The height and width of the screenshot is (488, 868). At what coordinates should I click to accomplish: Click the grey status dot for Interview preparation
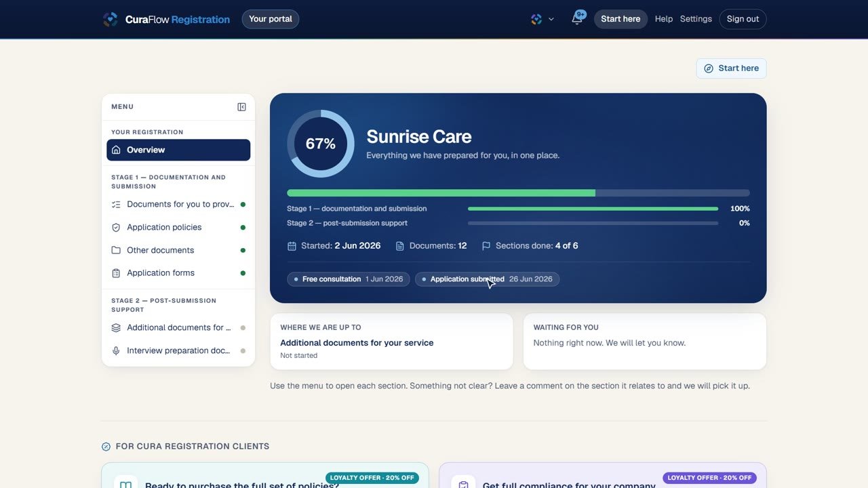coord(243,351)
